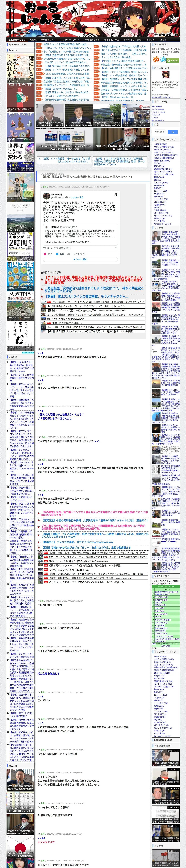This screenshot has width=186, height=868.
Task: Open the 【韓国】学校前で40代女がわたし link
Action: pos(86,547)
